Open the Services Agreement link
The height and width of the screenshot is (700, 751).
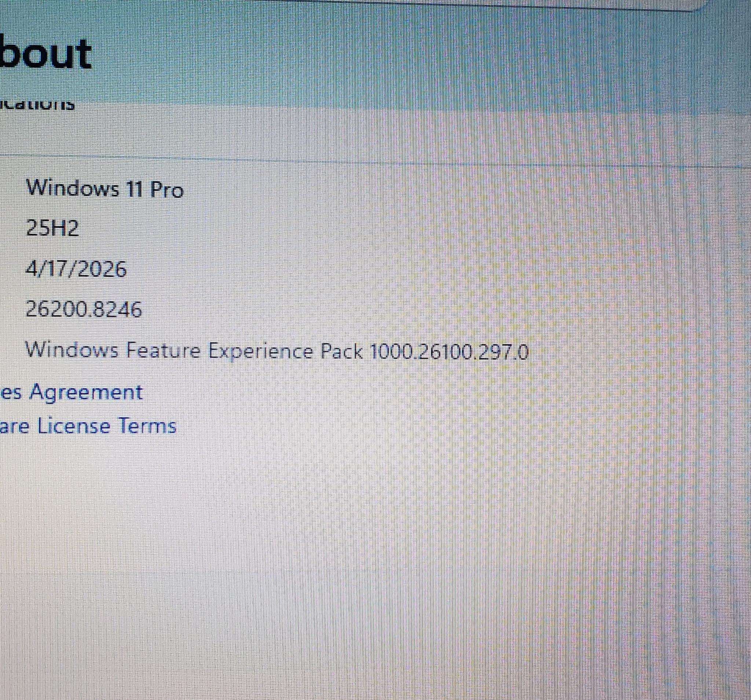point(71,392)
